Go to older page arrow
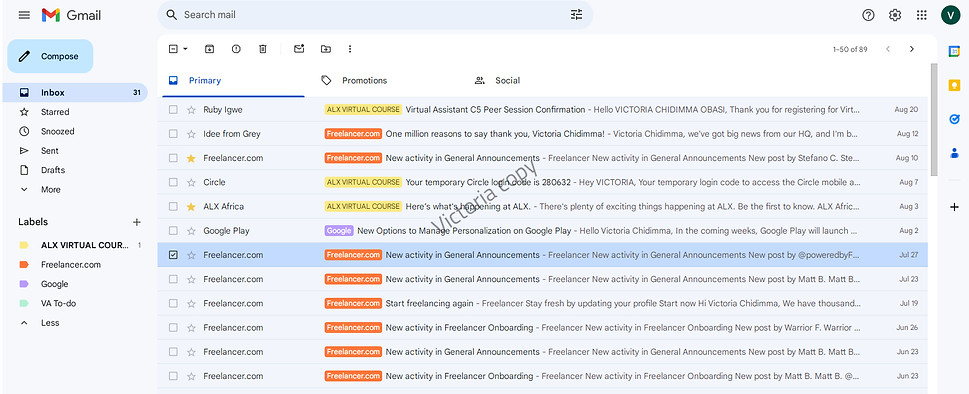The image size is (969, 394). [912, 49]
